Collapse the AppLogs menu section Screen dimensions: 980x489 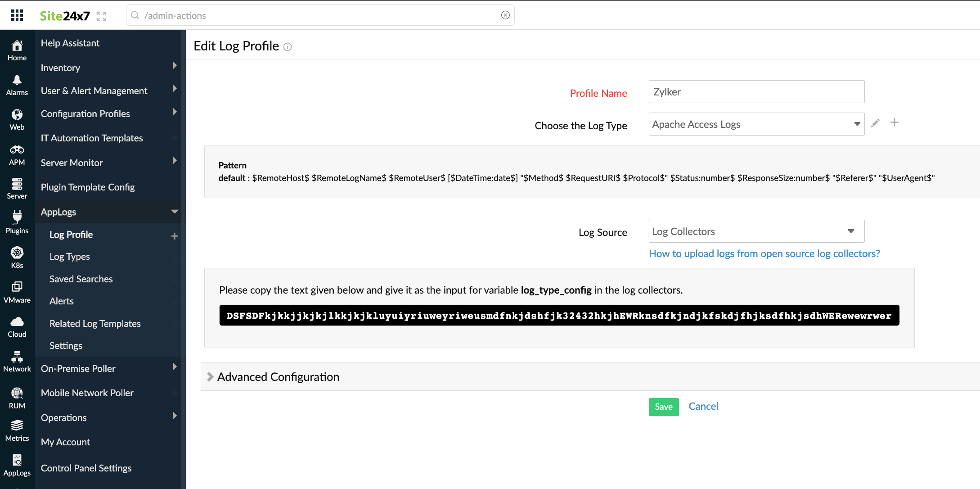[175, 212]
